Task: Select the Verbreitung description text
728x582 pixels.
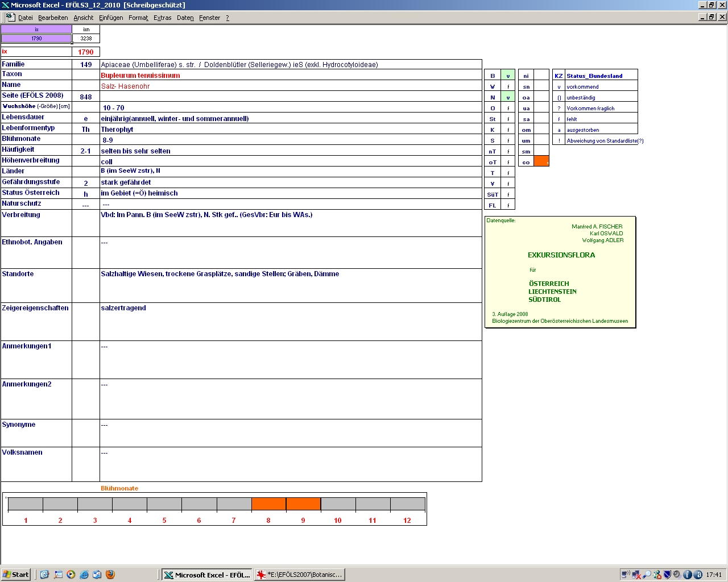Action: (206, 215)
